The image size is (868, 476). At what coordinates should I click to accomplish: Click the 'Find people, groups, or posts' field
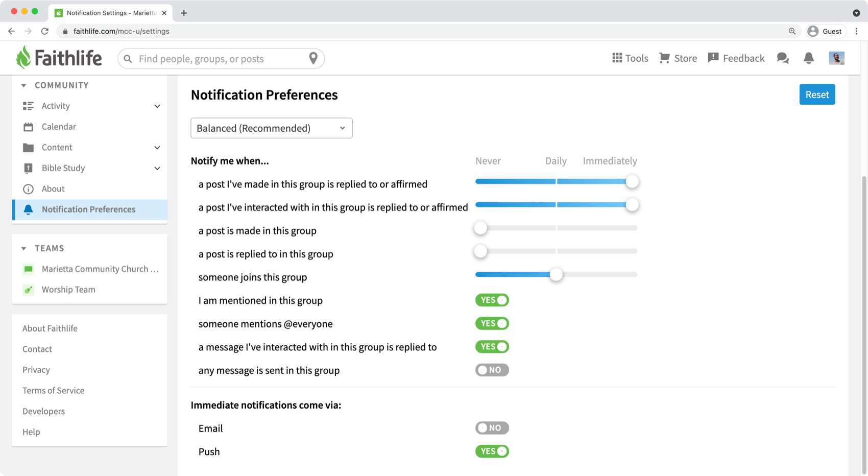[x=221, y=59]
